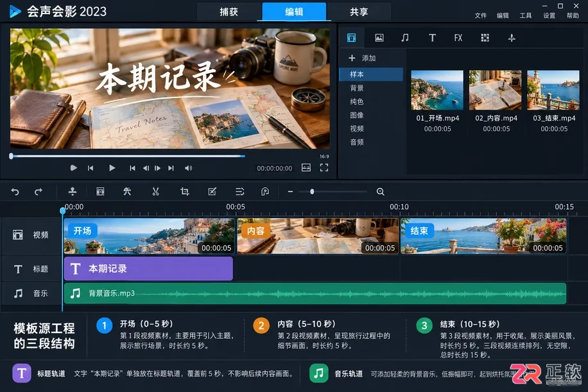Click the volume speaker icon in preview
Viewport: 588px width, 392px height.
point(188,168)
